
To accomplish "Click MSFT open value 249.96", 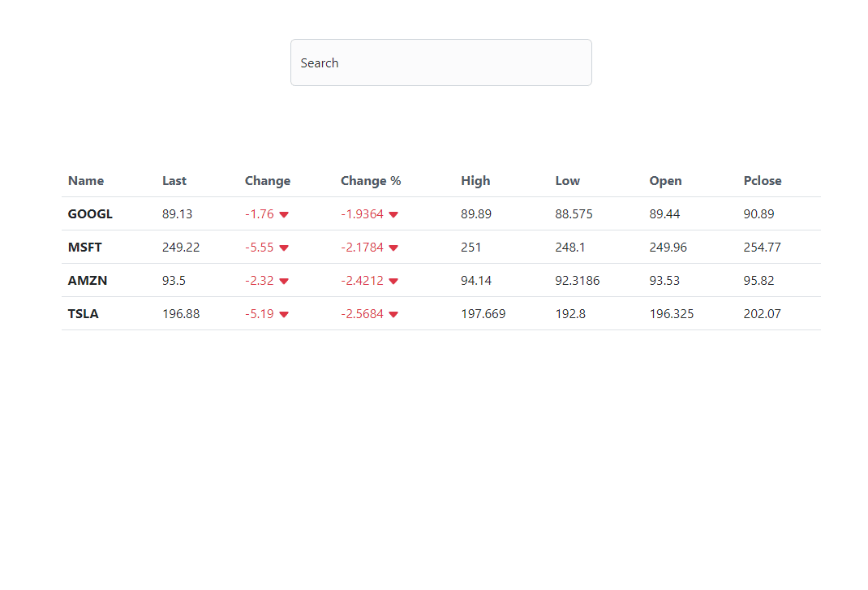I will tap(668, 247).
